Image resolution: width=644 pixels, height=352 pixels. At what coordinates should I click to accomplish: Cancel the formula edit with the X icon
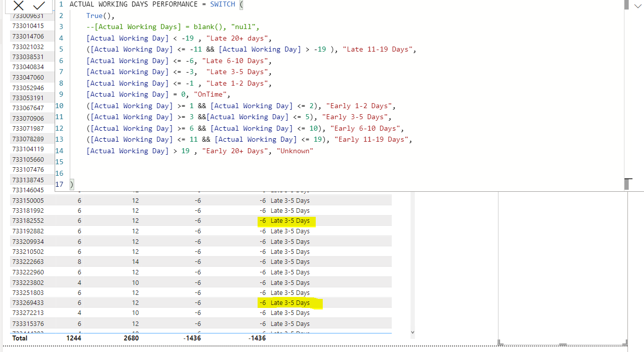19,6
